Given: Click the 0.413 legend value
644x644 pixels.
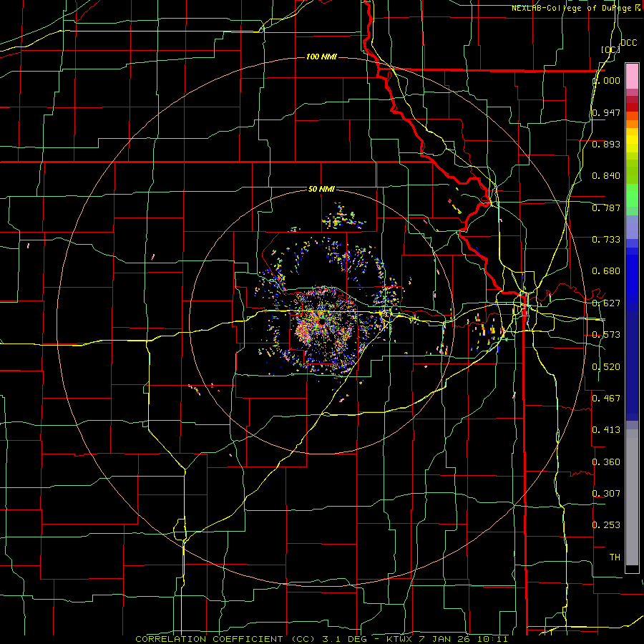Looking at the screenshot, I should (606, 430).
